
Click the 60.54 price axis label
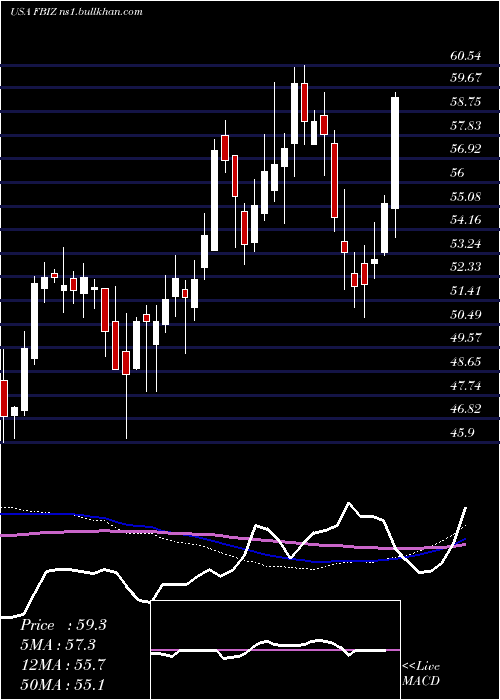pos(466,56)
